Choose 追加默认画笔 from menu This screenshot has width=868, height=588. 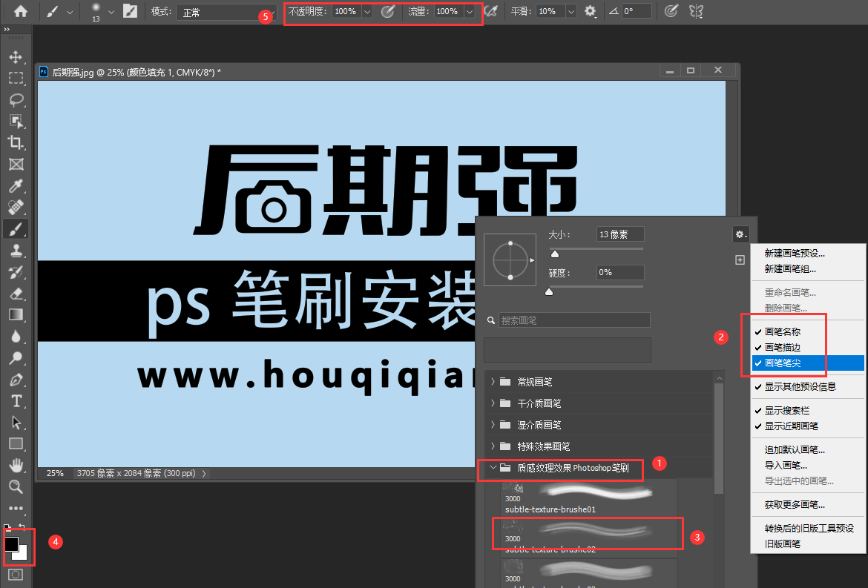pyautogui.click(x=795, y=449)
